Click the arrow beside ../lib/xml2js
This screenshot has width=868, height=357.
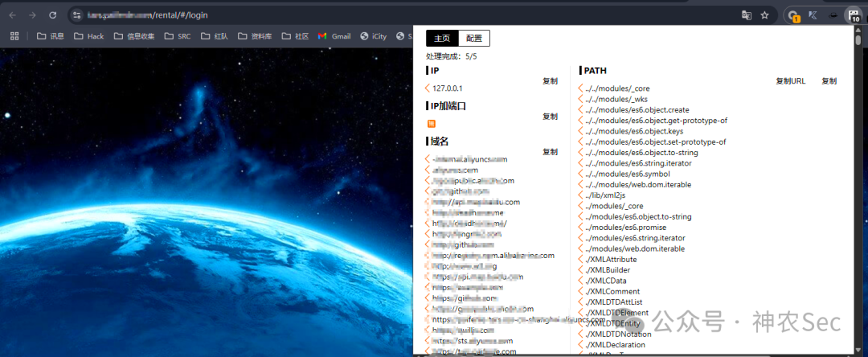pos(580,195)
